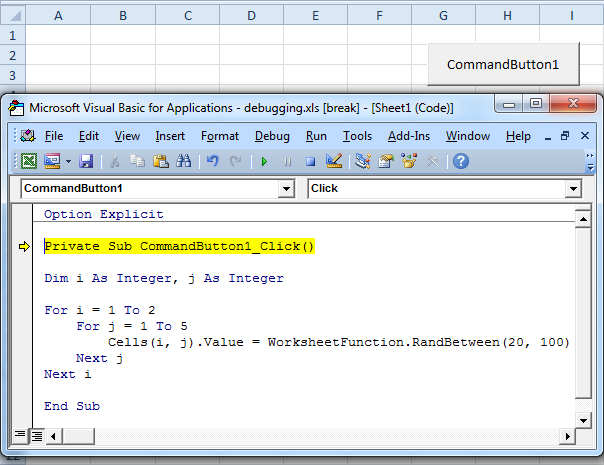The image size is (604, 465).
Task: Click the CommandButton1 button on the Excel sheet
Action: (503, 64)
